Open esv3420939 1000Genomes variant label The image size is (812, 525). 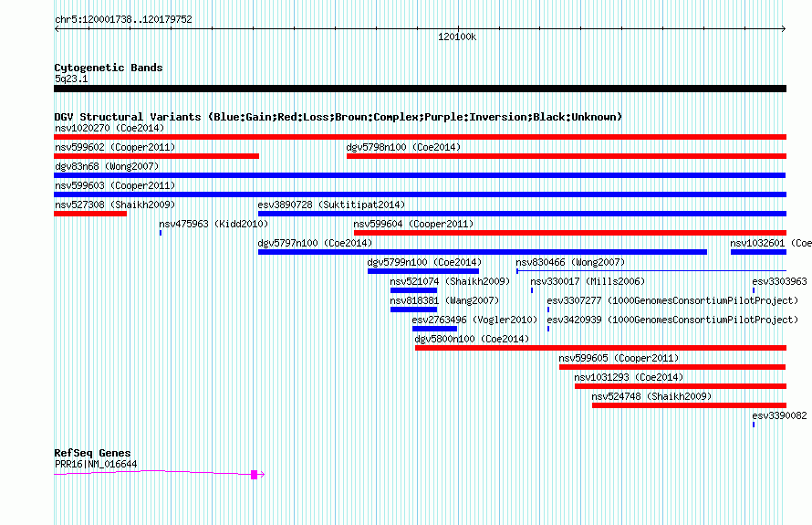coord(672,320)
